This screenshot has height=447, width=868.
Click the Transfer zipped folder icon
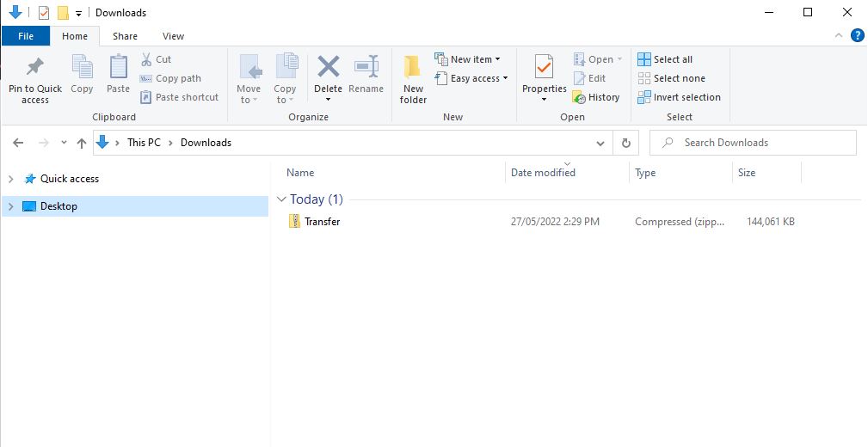[x=294, y=221]
